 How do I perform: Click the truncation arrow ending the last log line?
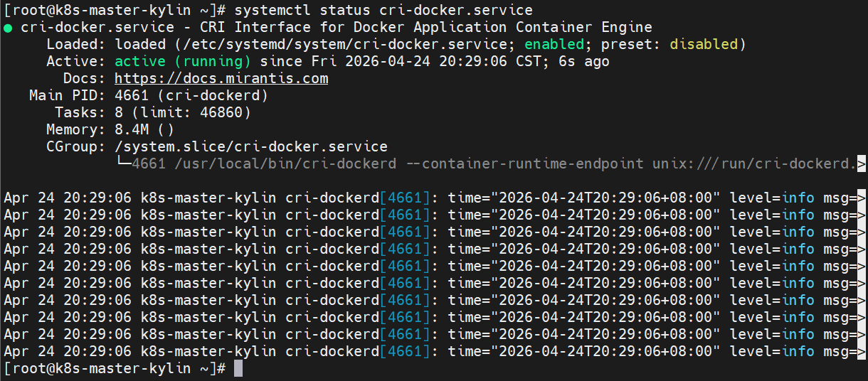[x=862, y=351]
